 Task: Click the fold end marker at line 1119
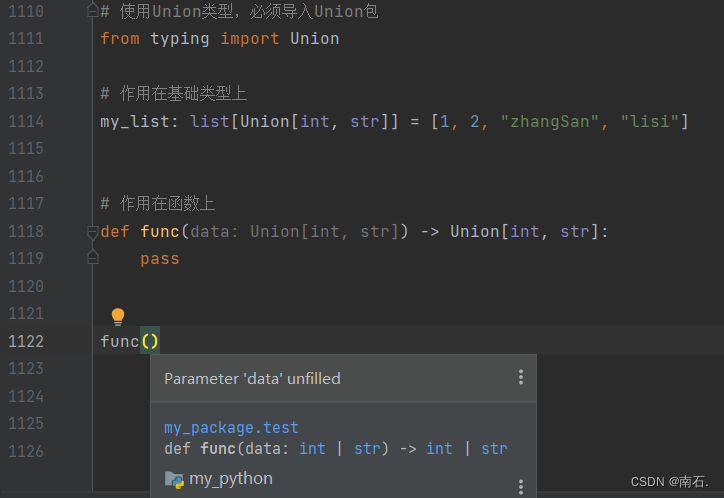click(92, 258)
